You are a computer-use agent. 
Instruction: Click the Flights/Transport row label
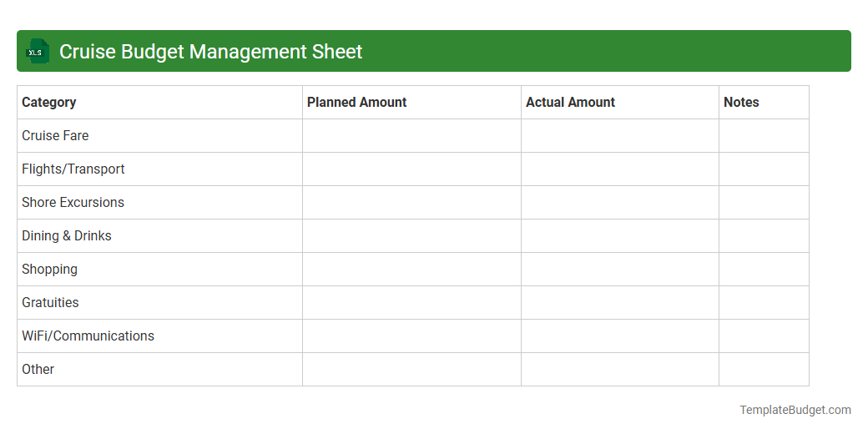(x=73, y=169)
